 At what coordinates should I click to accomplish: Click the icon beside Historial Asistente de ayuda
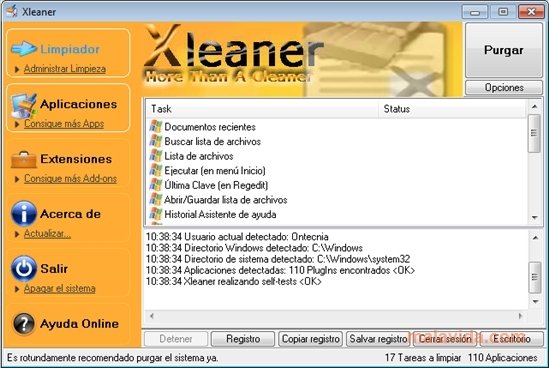click(x=156, y=214)
